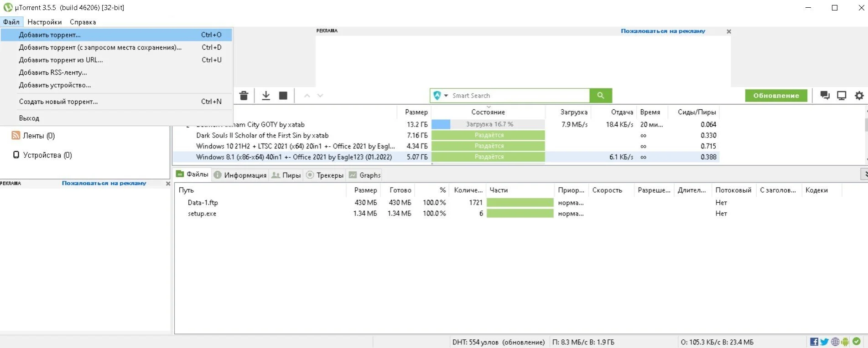This screenshot has height=348, width=868.
Task: Click the Android icon in the status bar
Action: point(845,342)
